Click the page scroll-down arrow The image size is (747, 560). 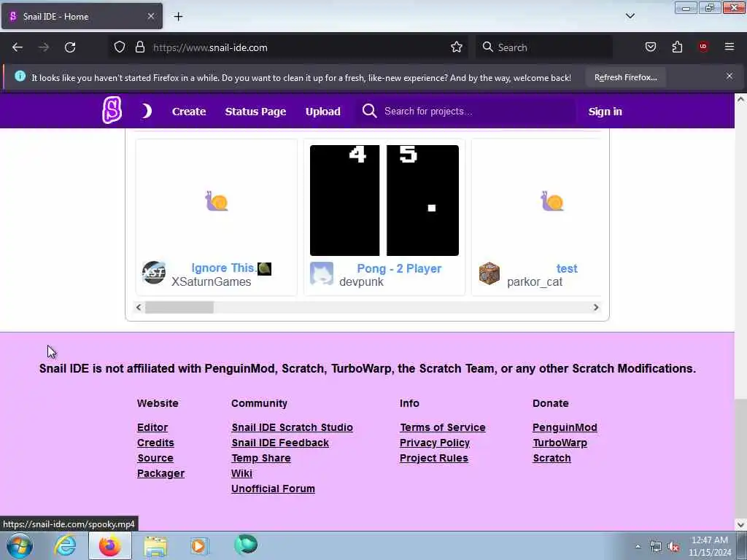click(740, 524)
